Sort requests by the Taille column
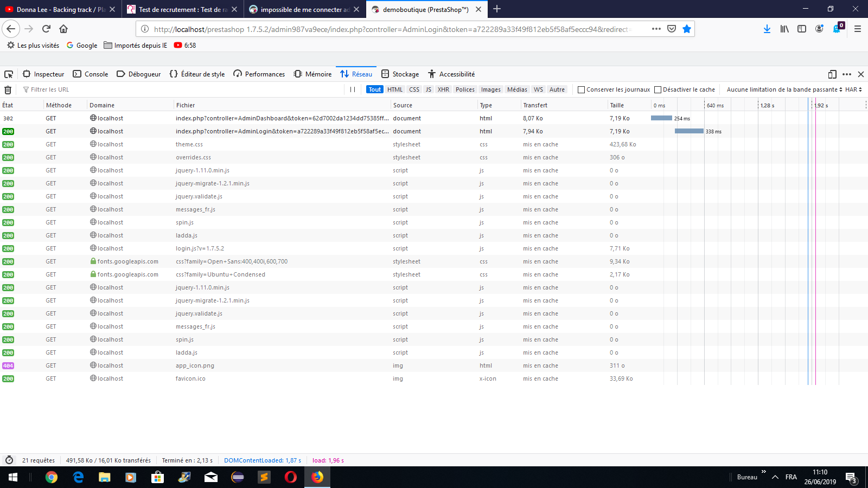868x488 pixels. (629, 105)
